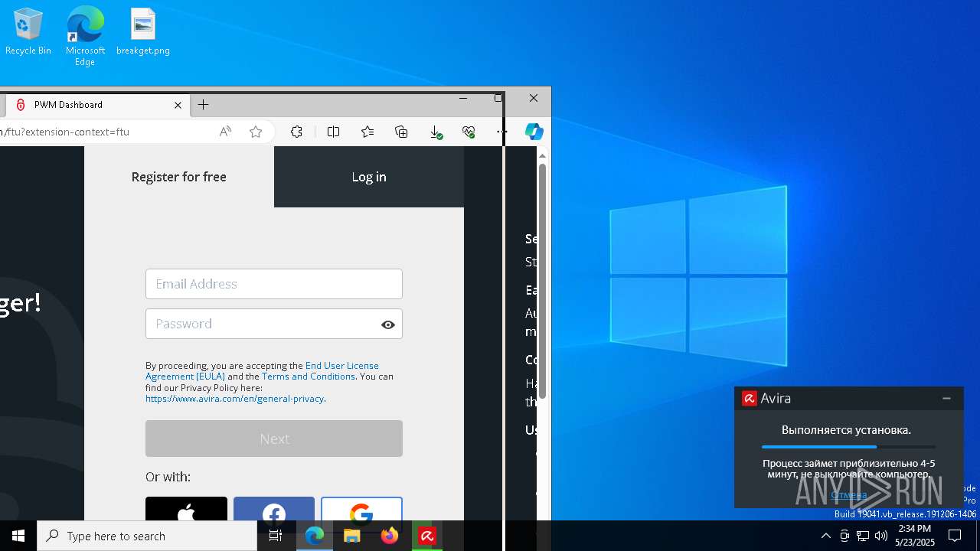This screenshot has height=551, width=980.
Task: Click the Avira installation progress bar
Action: click(x=848, y=447)
